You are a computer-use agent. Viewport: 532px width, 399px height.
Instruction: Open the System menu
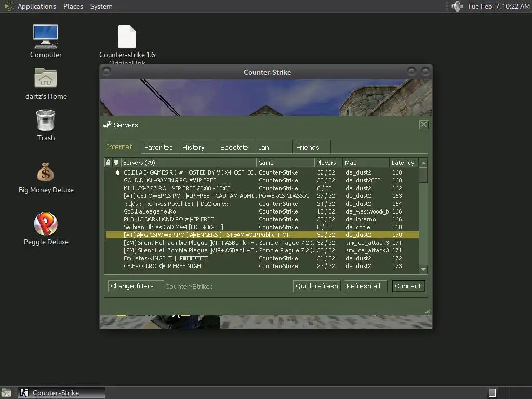click(x=101, y=6)
